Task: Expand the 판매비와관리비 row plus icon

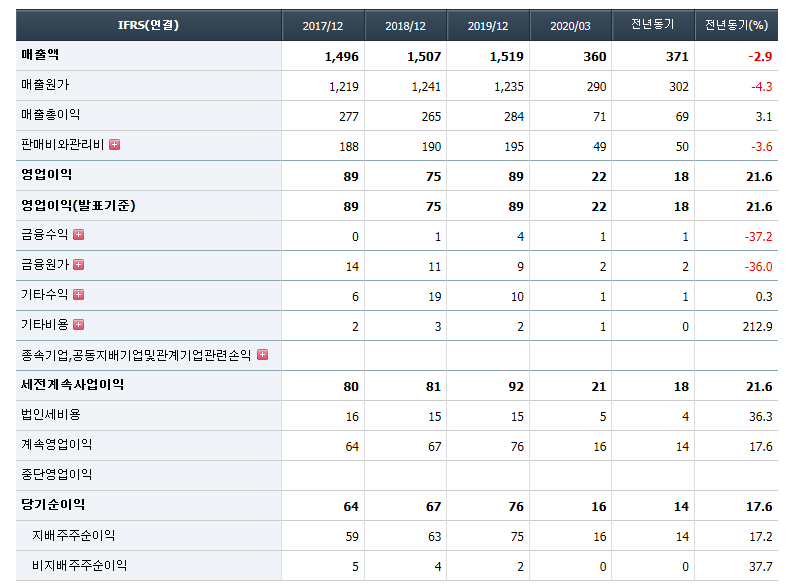Action: 115,145
